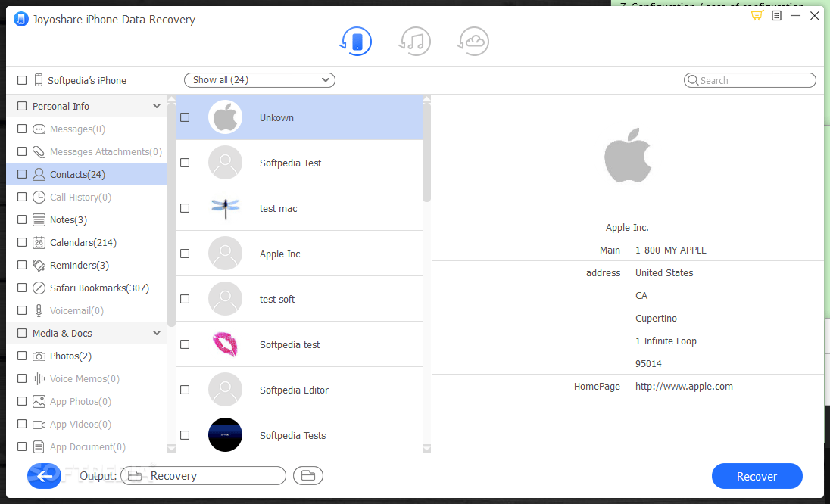Click the sidebar vertical scrollbar thumb
The width and height of the screenshot is (830, 504).
tap(171, 214)
